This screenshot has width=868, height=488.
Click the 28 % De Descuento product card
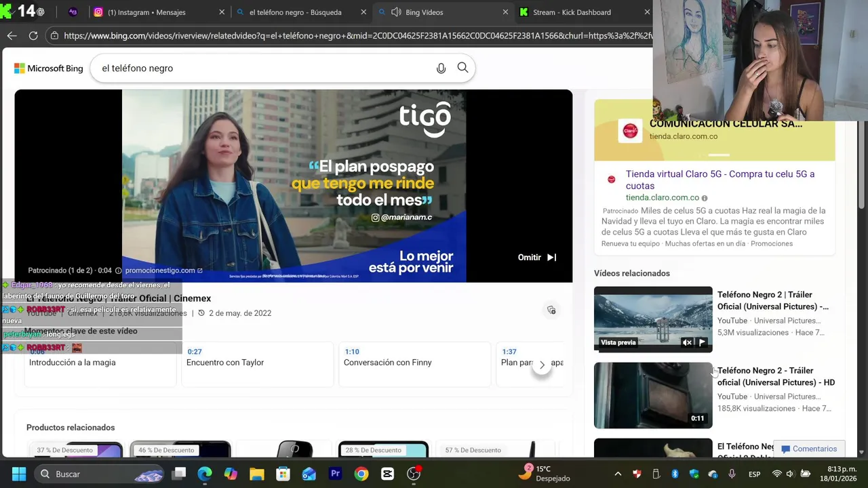click(383, 450)
